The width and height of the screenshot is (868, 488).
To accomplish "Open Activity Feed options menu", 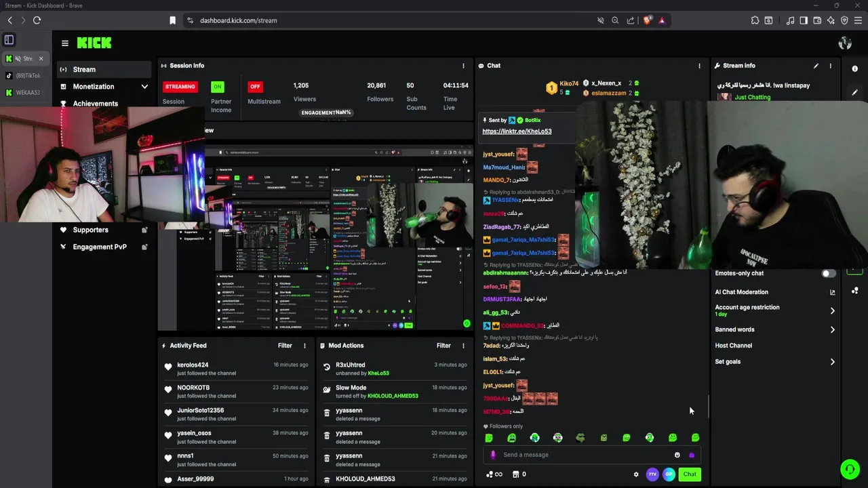I will click(x=304, y=346).
